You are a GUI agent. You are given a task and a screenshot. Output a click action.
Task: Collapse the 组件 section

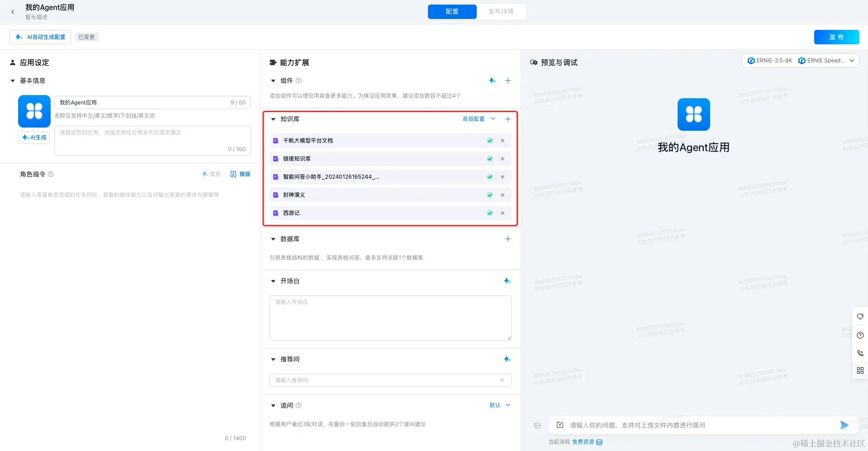coord(273,81)
